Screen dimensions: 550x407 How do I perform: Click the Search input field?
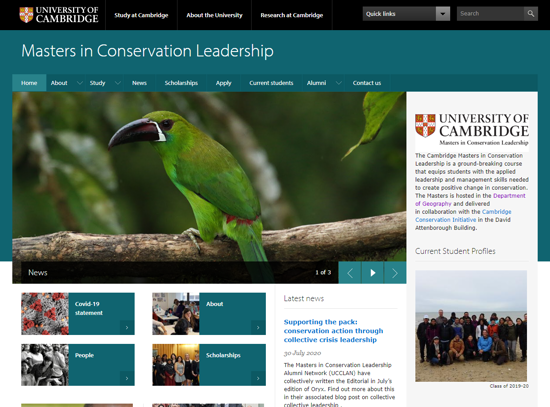pyautogui.click(x=490, y=14)
